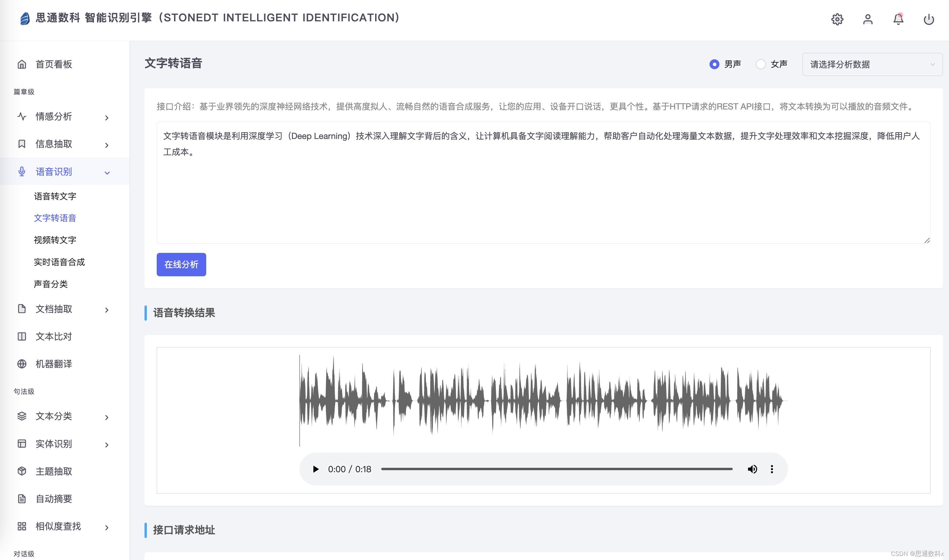The height and width of the screenshot is (560, 949).
Task: Navigate to 首页看板
Action: pyautogui.click(x=54, y=64)
